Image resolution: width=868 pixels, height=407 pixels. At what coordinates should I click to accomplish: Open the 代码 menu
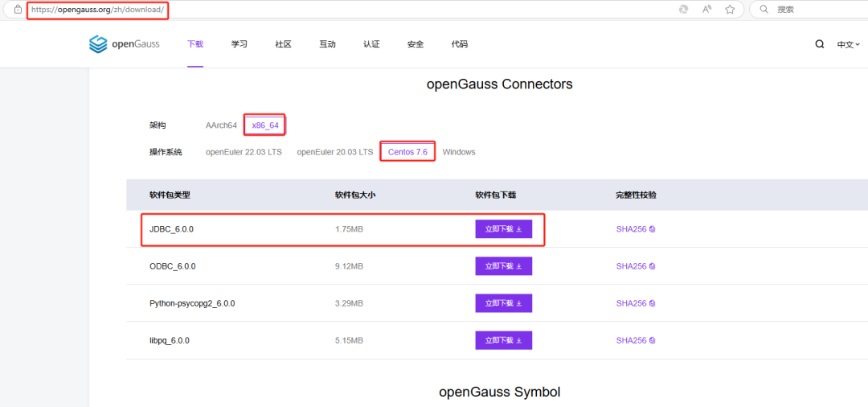pos(460,44)
